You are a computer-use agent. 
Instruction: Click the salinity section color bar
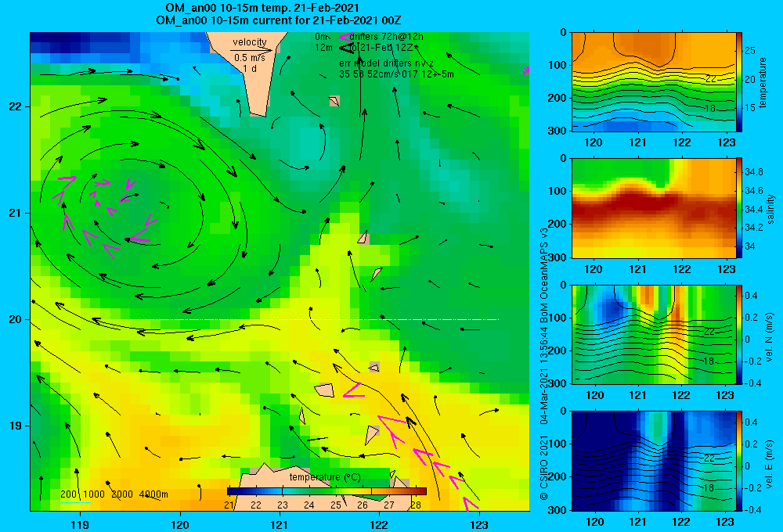(739, 208)
